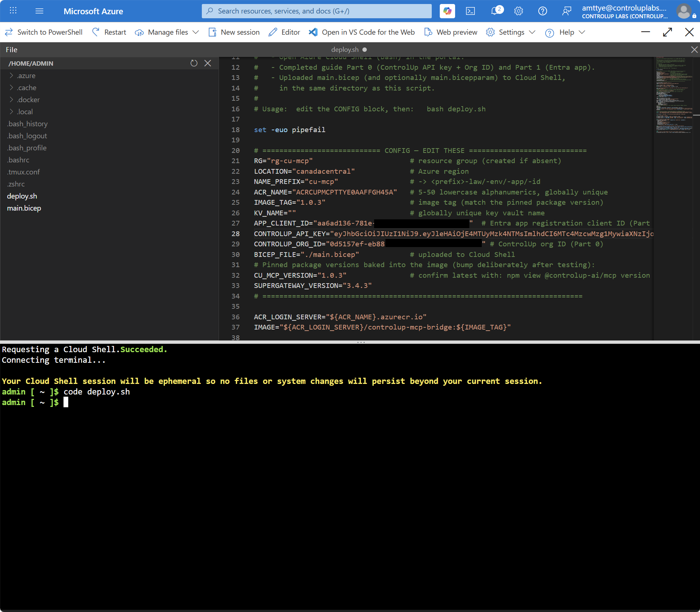Open the Cloud Shell Settings dropdown
This screenshot has height=612, width=700.
511,32
